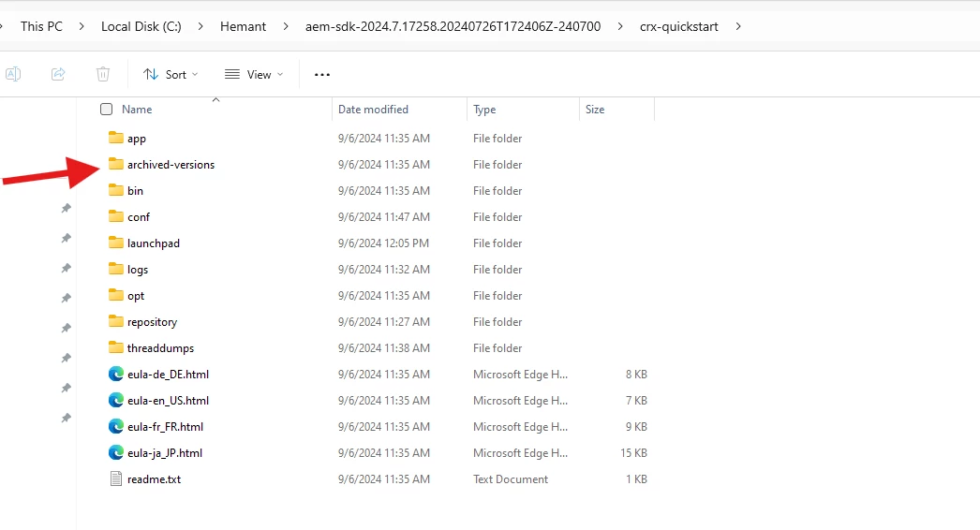Click the pin icon beside threaddumps row

(x=66, y=358)
